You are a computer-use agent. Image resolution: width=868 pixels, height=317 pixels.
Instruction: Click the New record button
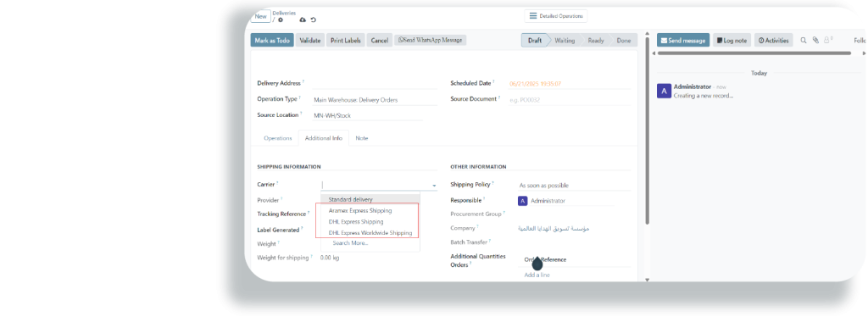click(x=261, y=17)
